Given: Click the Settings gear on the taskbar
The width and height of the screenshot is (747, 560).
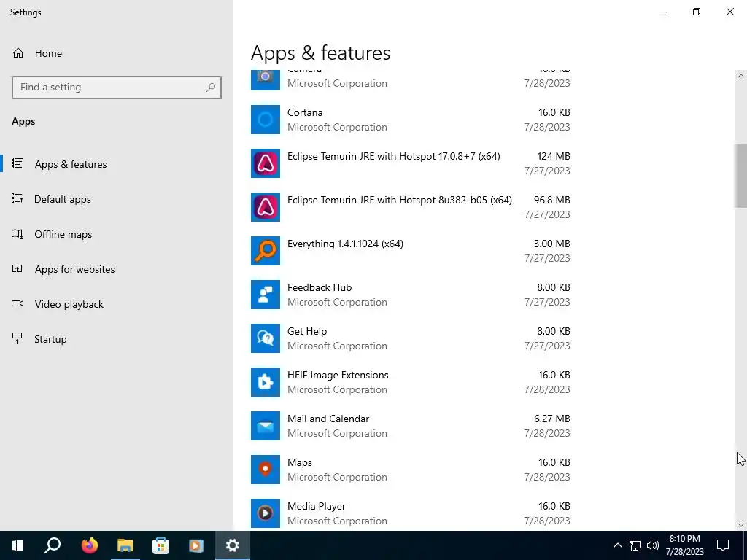Looking at the screenshot, I should point(233,545).
